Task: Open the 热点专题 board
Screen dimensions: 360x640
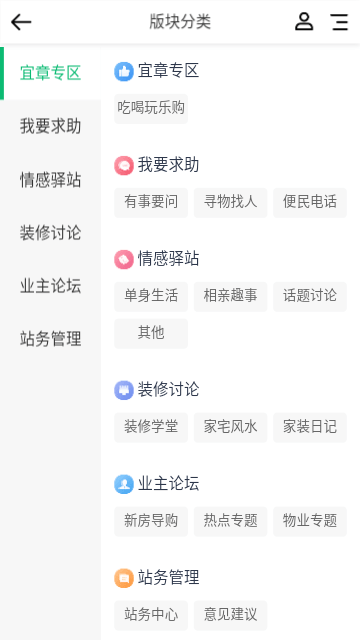Action: point(231,521)
